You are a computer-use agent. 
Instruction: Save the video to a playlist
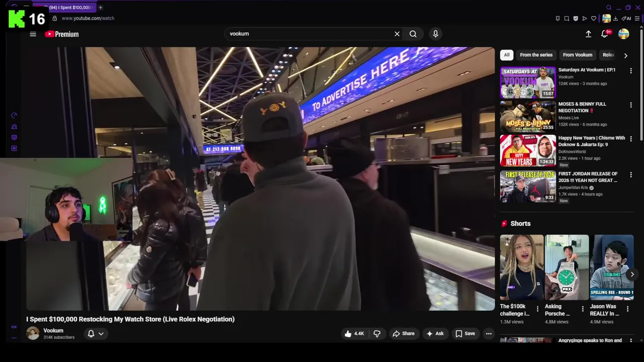click(465, 333)
